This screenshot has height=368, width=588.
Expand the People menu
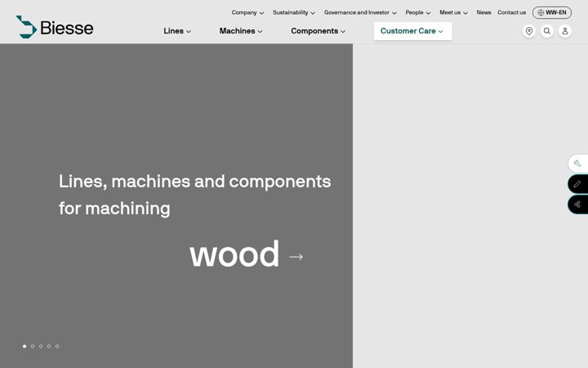point(418,12)
